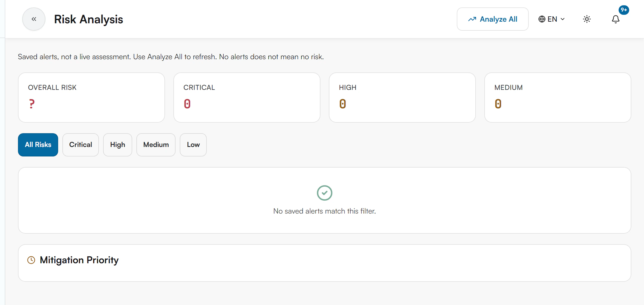The width and height of the screenshot is (644, 305).
Task: Click the 9+ notification badge
Action: click(624, 10)
